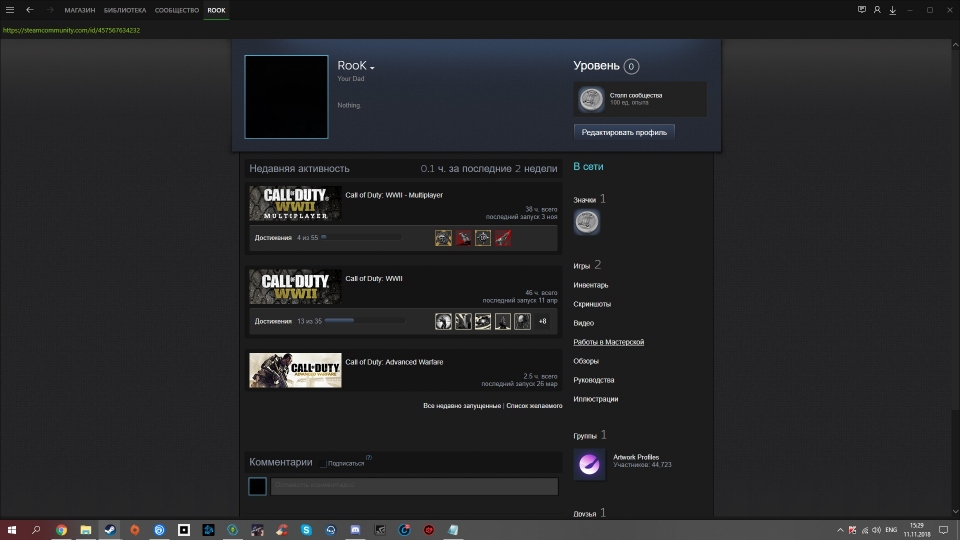Open the Иллюстрации link
Image resolution: width=960 pixels, height=540 pixels.
pyautogui.click(x=596, y=399)
